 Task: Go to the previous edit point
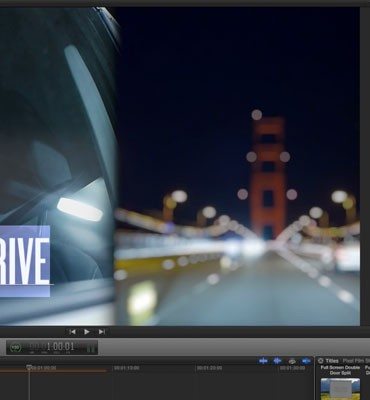[x=72, y=332]
